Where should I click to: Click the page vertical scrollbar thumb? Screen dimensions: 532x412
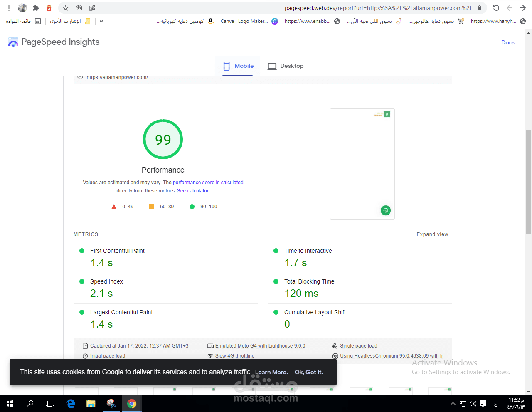528,182
